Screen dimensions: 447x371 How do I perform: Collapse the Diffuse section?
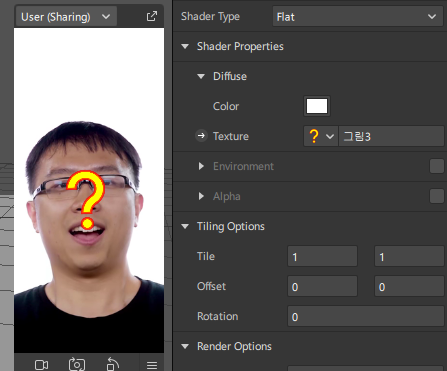[x=201, y=76]
